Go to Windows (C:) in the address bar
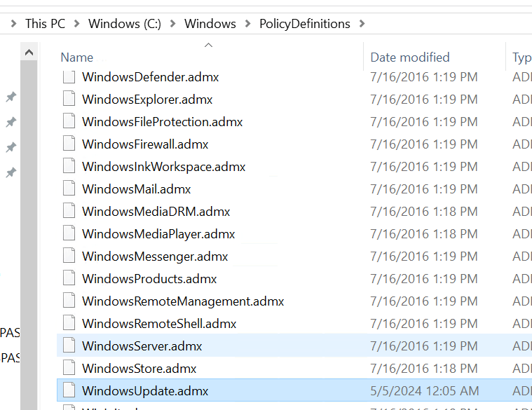This screenshot has height=410, width=532. [125, 24]
